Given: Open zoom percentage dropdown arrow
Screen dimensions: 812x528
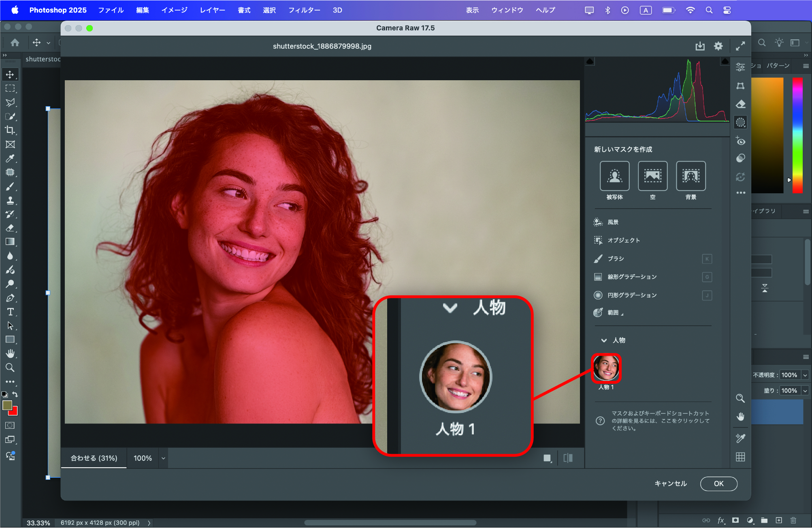Looking at the screenshot, I should click(163, 458).
